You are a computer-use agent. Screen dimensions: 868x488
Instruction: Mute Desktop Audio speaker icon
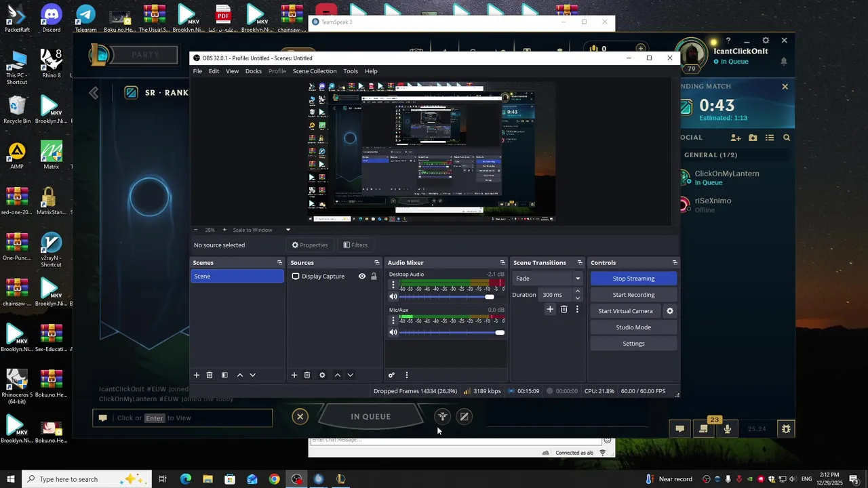click(x=393, y=297)
